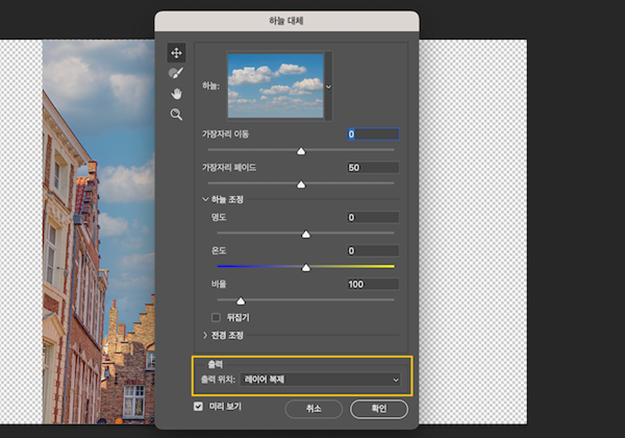Image resolution: width=625 pixels, height=438 pixels.
Task: Click the 출력 section heading
Action: click(215, 364)
